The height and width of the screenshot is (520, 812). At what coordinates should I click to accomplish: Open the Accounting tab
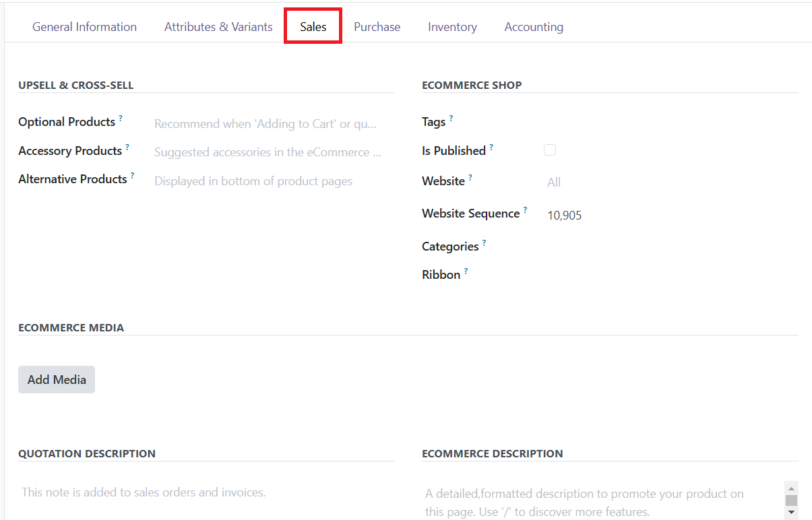pos(534,27)
